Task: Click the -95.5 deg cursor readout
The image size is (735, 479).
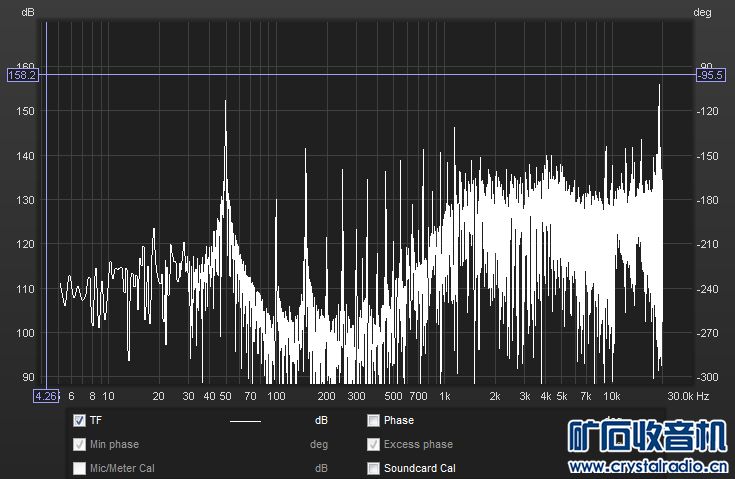Action: [x=711, y=75]
